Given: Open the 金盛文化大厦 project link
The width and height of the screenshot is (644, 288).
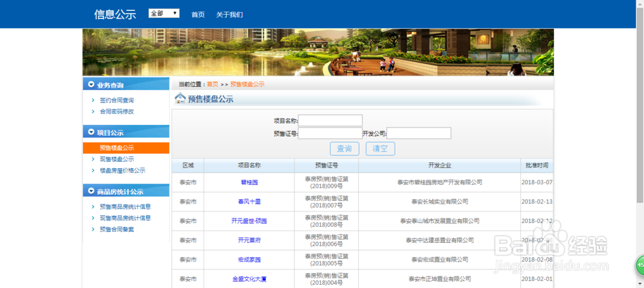Looking at the screenshot, I should [x=249, y=279].
